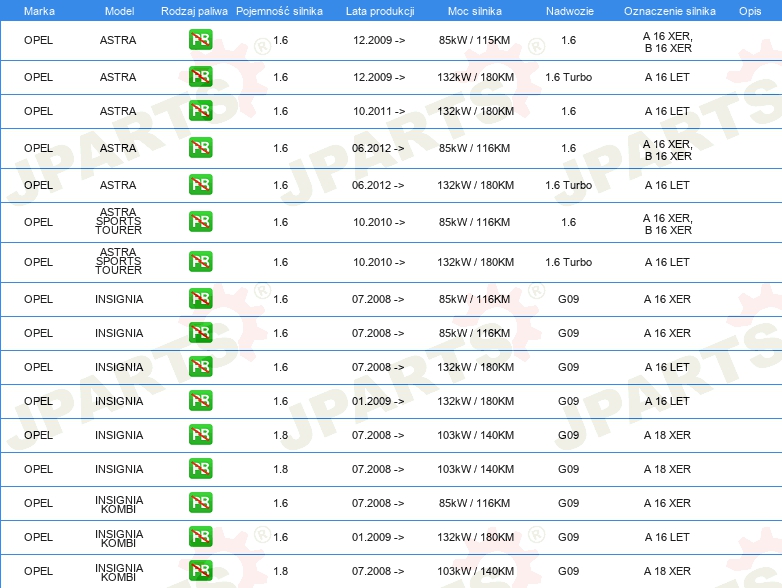
Task: Click the Opis column header
Action: [749, 10]
